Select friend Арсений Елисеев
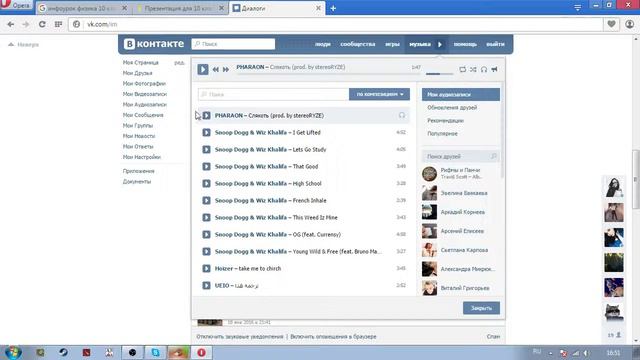 (x=462, y=231)
